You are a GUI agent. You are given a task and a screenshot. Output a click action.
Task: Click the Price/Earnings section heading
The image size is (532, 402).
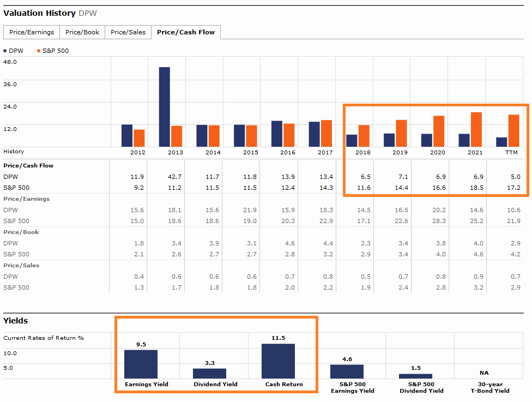pyautogui.click(x=27, y=199)
